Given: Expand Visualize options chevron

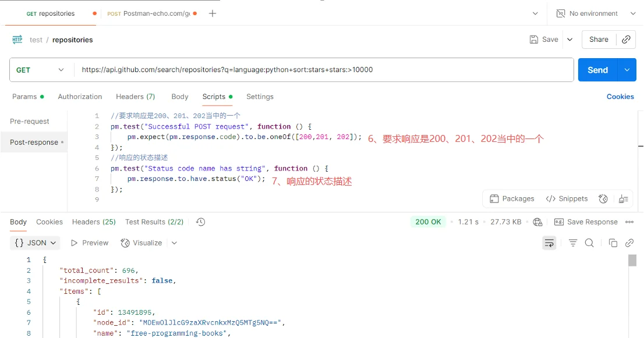Looking at the screenshot, I should pos(174,243).
